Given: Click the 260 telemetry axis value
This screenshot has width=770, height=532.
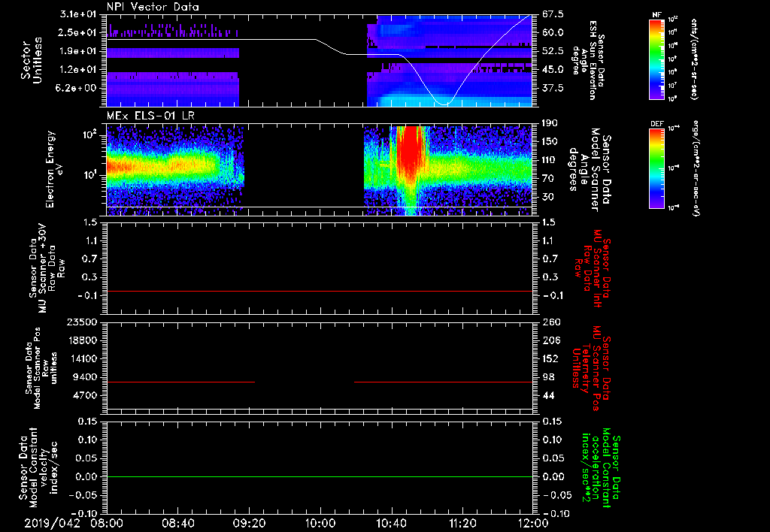Looking at the screenshot, I should click(550, 322).
